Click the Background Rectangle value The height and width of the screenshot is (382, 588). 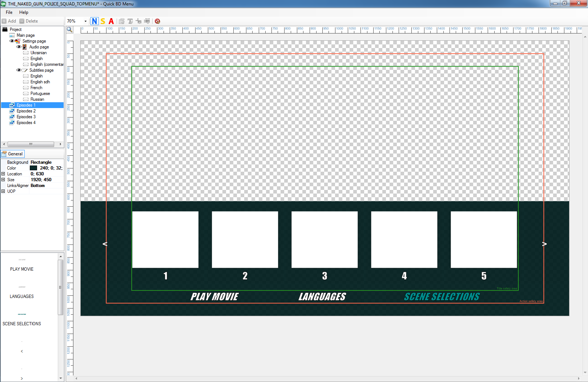[41, 162]
